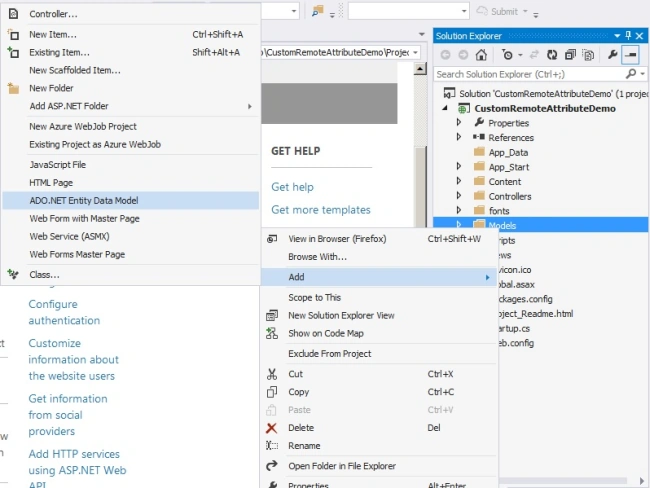Screen dimensions: 650x488
Task: Open the Submit button dropdown arrow
Action: click(525, 11)
